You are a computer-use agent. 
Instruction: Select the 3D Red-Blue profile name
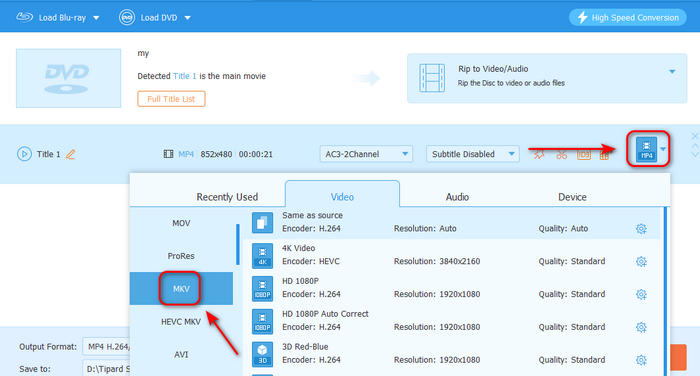305,347
